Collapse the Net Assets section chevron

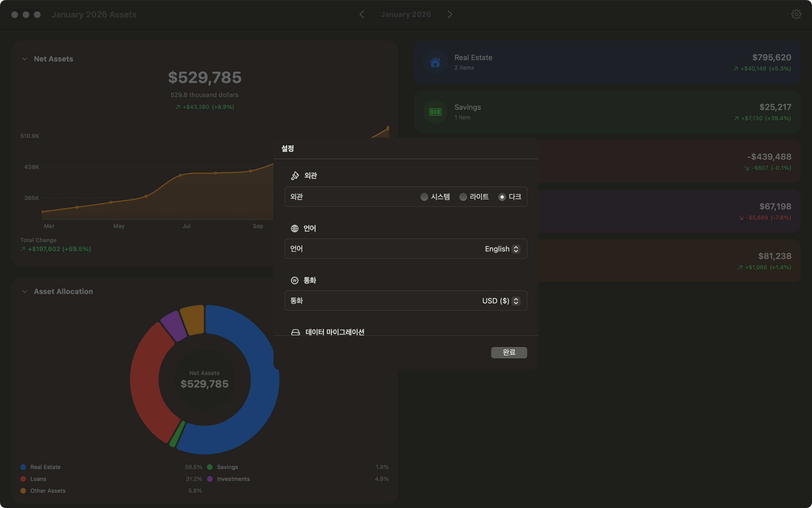[x=25, y=59]
